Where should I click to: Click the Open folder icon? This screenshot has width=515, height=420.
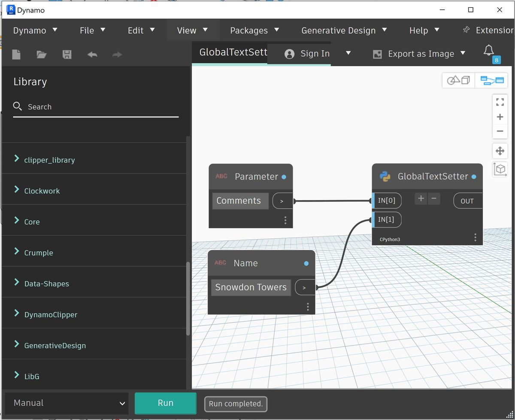41,55
